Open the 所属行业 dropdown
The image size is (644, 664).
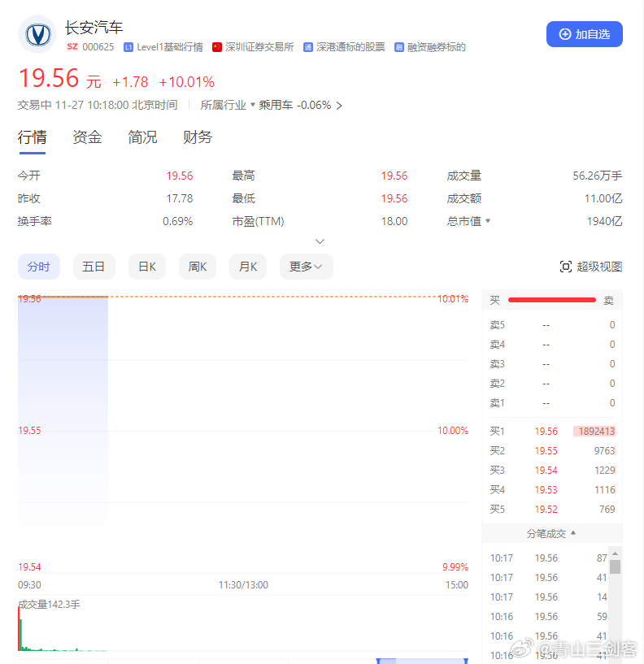point(228,105)
